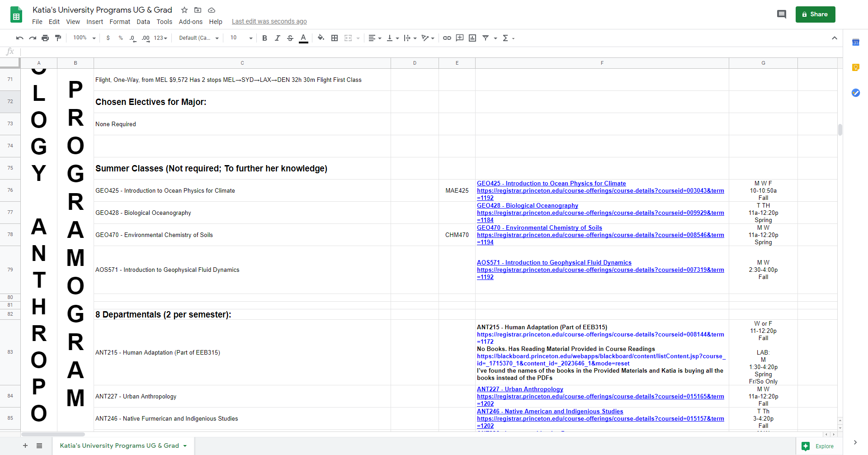868x455 pixels.
Task: Open the Data menu
Action: [x=143, y=22]
